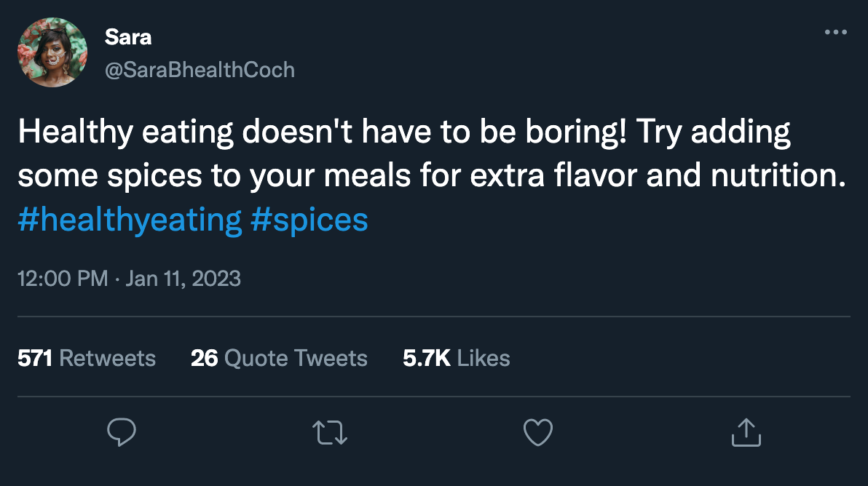Image resolution: width=868 pixels, height=486 pixels.
Task: Click the Jan 11, 2023 date
Action: coord(183,279)
